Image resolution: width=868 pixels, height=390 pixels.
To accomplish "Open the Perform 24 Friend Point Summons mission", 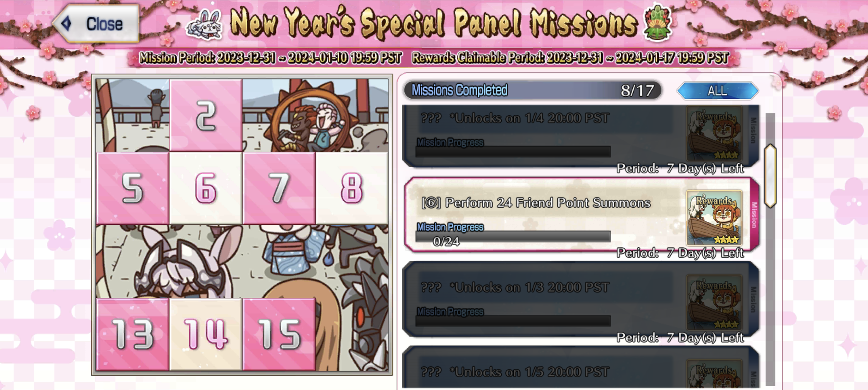I will tap(581, 215).
